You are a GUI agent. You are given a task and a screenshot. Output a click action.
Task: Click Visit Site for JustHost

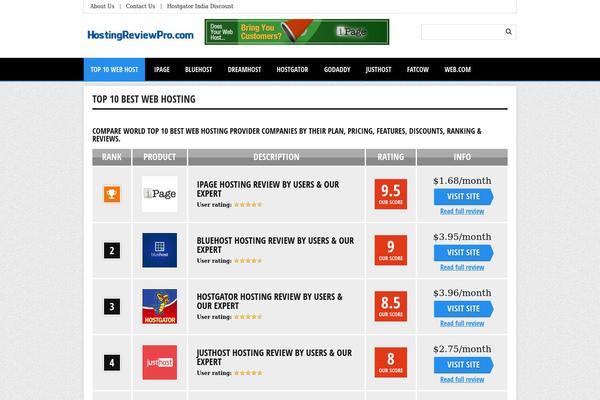tap(463, 365)
